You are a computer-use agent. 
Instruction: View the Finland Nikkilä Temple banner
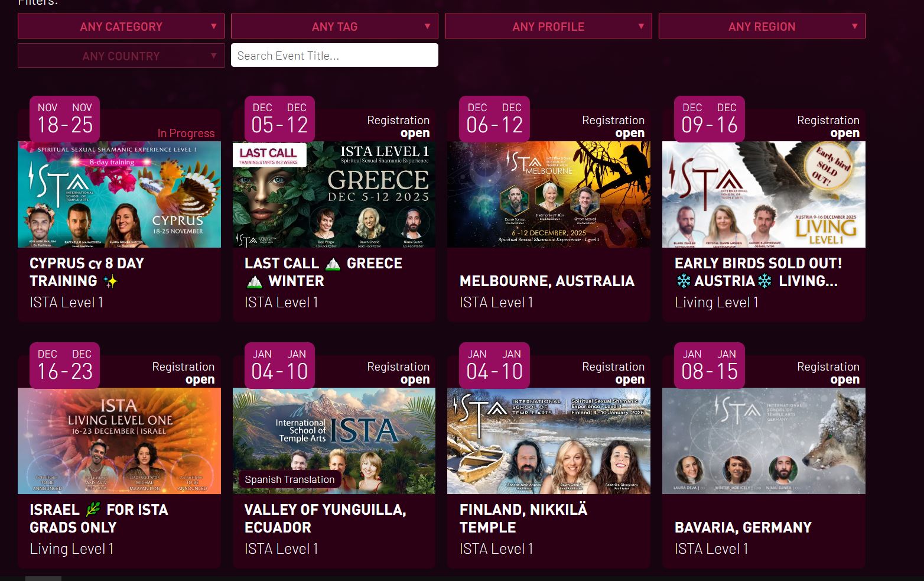tap(548, 441)
